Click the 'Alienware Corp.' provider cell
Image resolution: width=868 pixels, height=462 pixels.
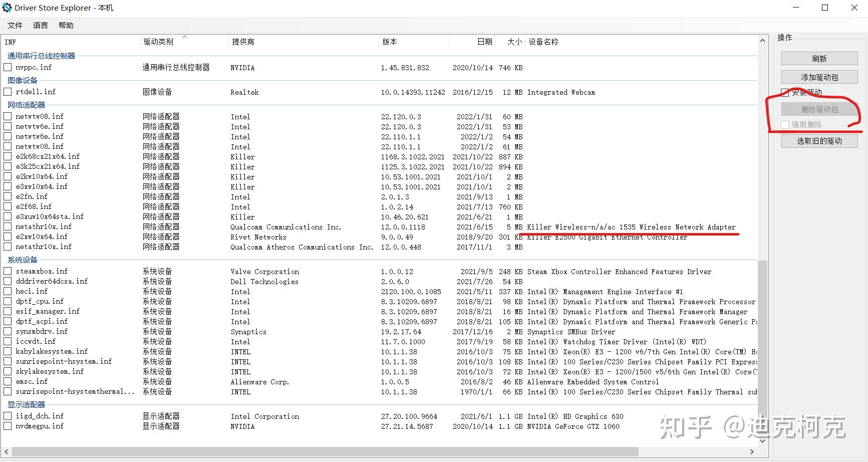pyautogui.click(x=259, y=382)
